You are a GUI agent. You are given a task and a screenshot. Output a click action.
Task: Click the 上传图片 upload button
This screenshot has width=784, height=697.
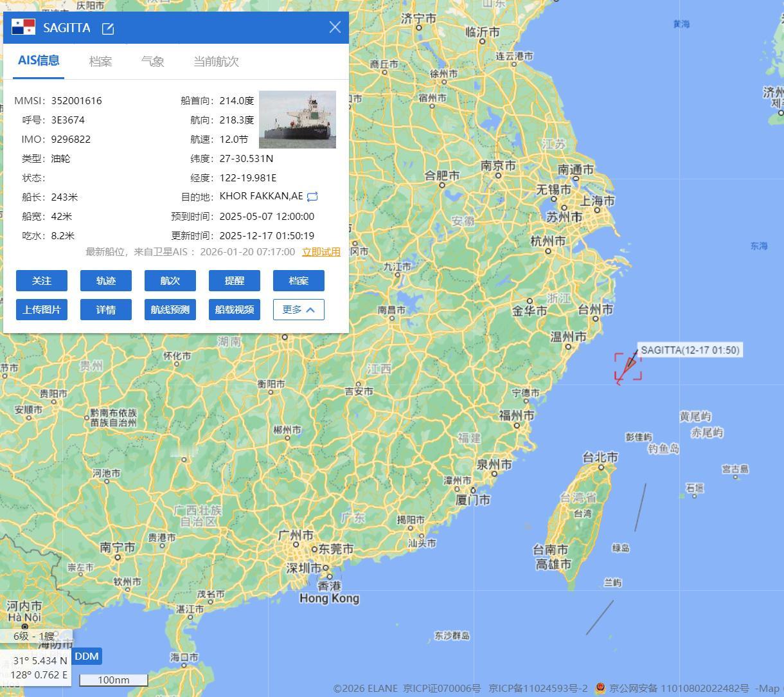click(x=42, y=309)
